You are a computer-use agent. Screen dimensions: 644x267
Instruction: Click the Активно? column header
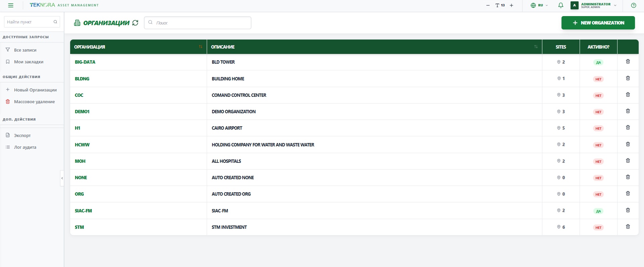pyautogui.click(x=598, y=47)
